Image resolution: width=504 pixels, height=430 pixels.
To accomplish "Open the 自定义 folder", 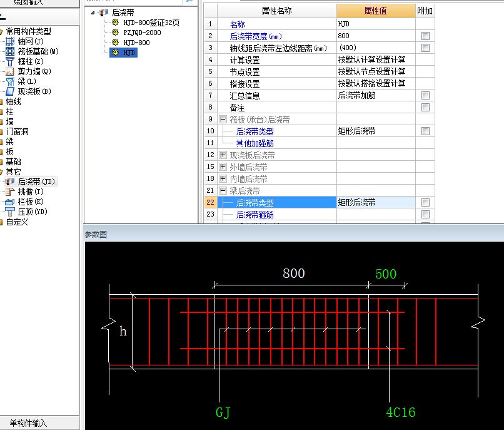I will (17, 222).
